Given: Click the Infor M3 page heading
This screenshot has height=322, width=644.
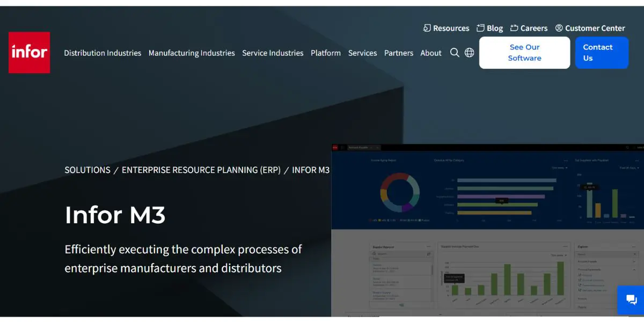Looking at the screenshot, I should click(x=115, y=215).
